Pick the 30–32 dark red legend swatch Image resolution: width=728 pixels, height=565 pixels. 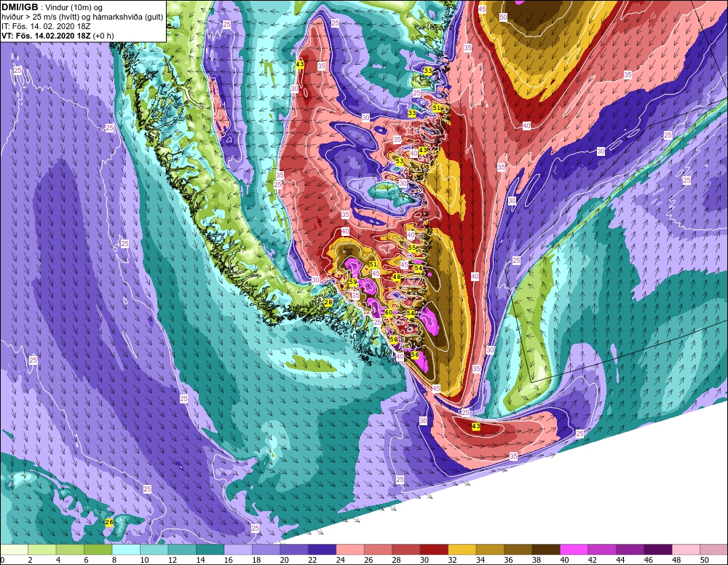pyautogui.click(x=434, y=550)
